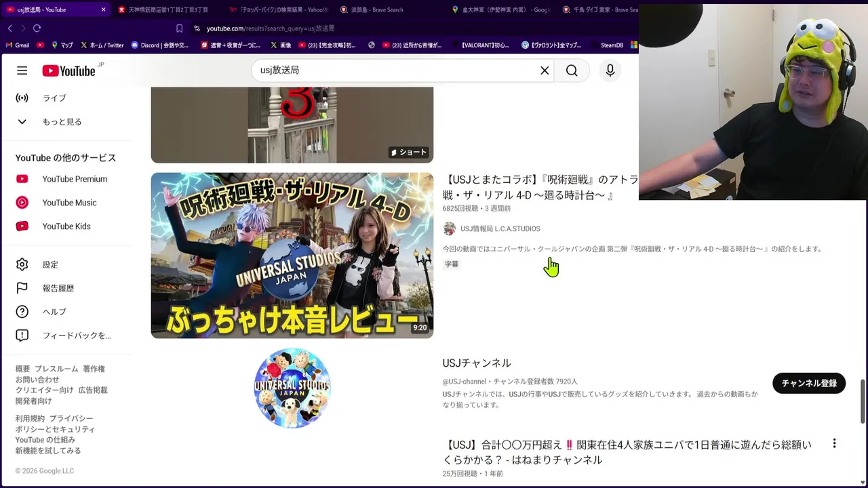Open ホーム / Twitter bookmark
The image size is (868, 488).
tap(102, 45)
